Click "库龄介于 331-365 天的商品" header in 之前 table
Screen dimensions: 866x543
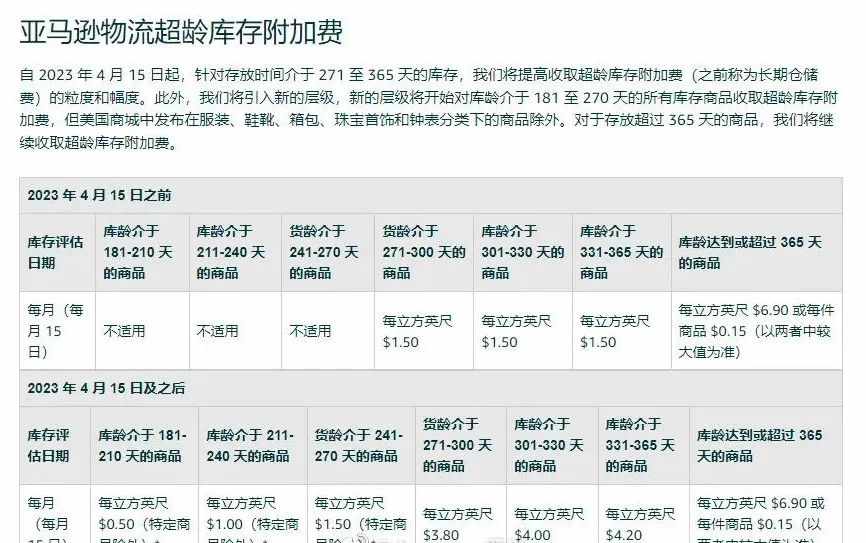(x=621, y=252)
